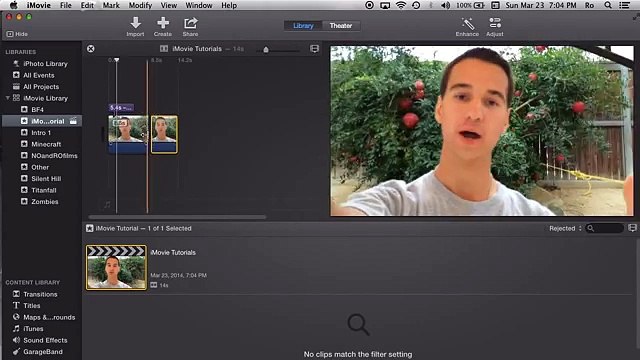Viewport: 640px width, 360px height.
Task: Click the Time Machine menu bar icon
Action: [416, 5]
